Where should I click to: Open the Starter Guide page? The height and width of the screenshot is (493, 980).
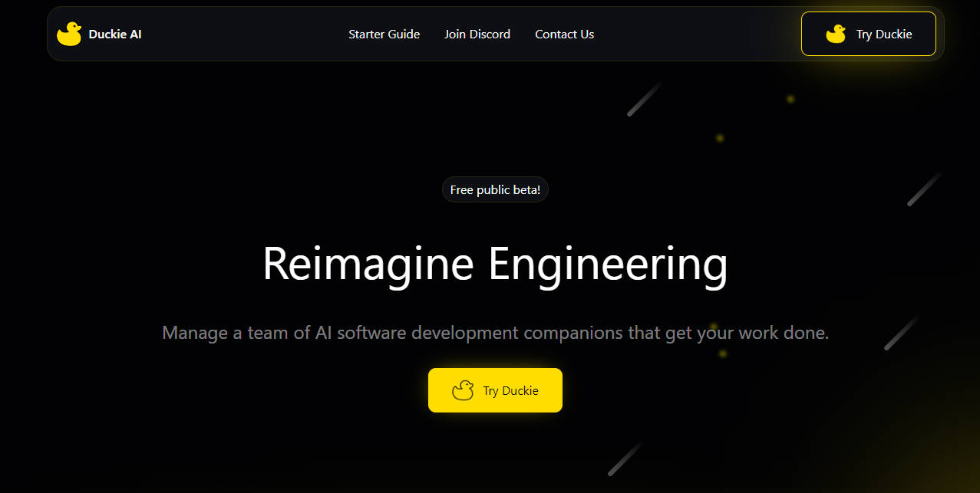(384, 34)
